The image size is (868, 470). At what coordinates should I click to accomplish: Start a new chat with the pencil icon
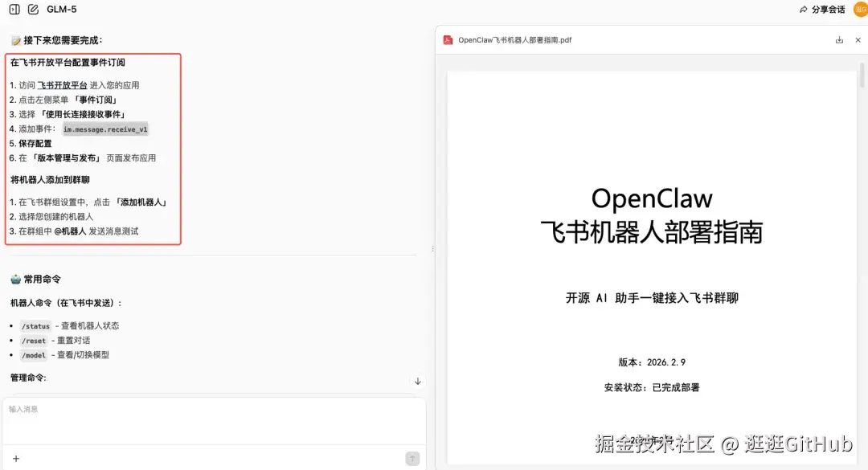(32, 9)
